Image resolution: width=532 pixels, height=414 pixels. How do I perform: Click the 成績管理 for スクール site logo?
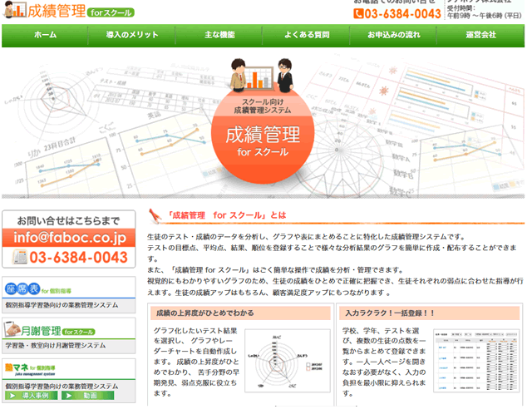click(69, 10)
